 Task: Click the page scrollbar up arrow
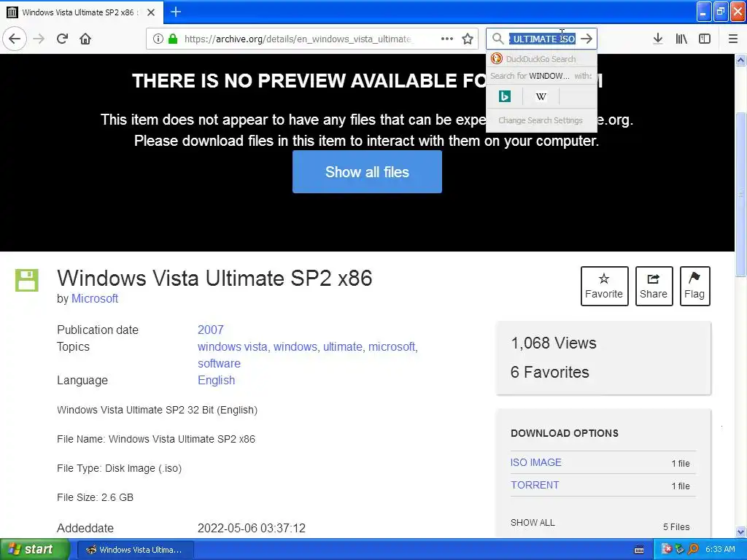click(740, 60)
